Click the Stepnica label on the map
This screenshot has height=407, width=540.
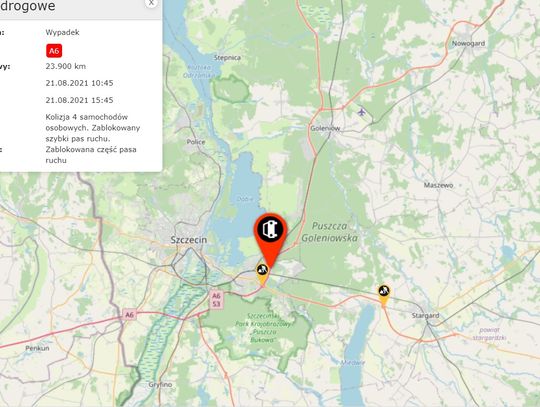tap(227, 58)
